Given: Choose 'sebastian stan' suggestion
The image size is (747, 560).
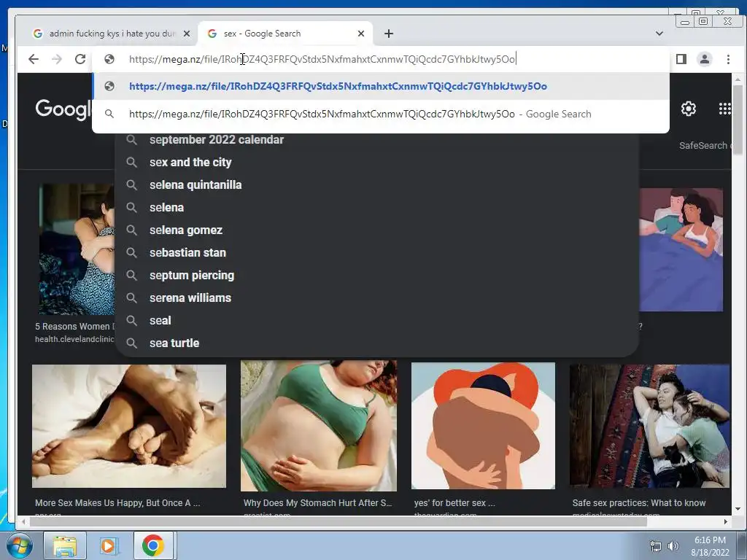Looking at the screenshot, I should click(187, 253).
